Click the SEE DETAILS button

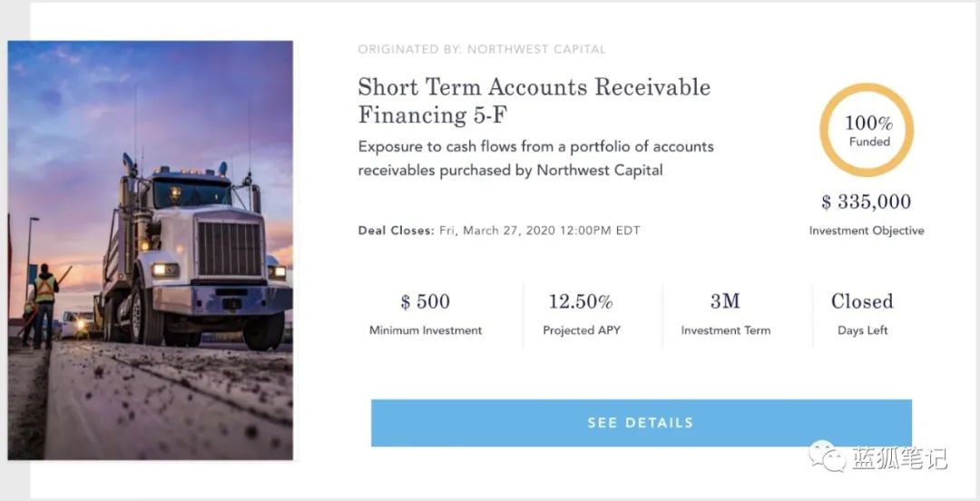[641, 423]
